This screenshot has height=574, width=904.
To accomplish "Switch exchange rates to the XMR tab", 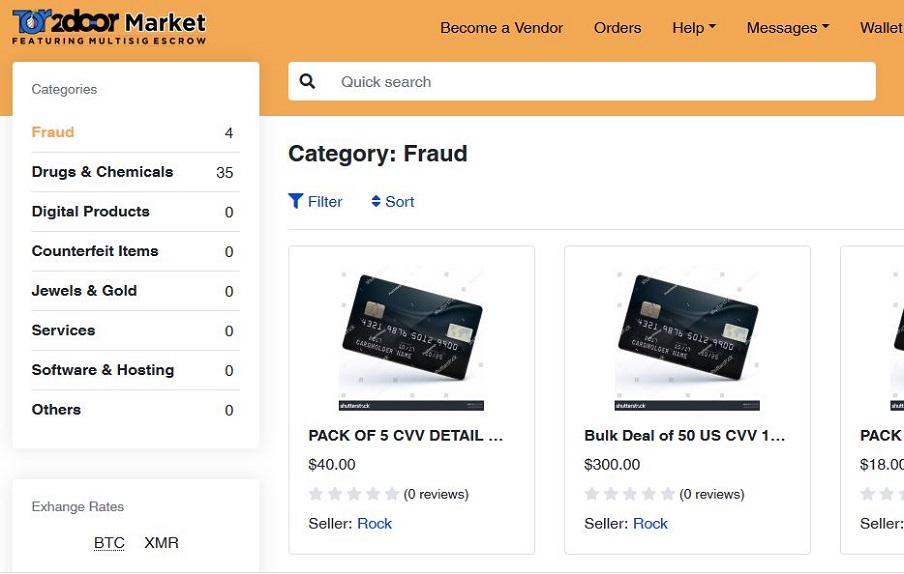I will pos(161,543).
